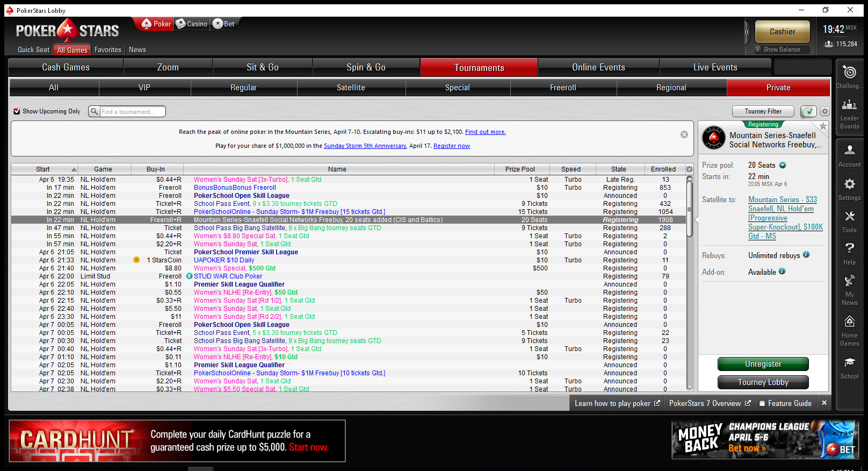Open the School sidebar icon
The image size is (868, 471).
pyautogui.click(x=849, y=367)
